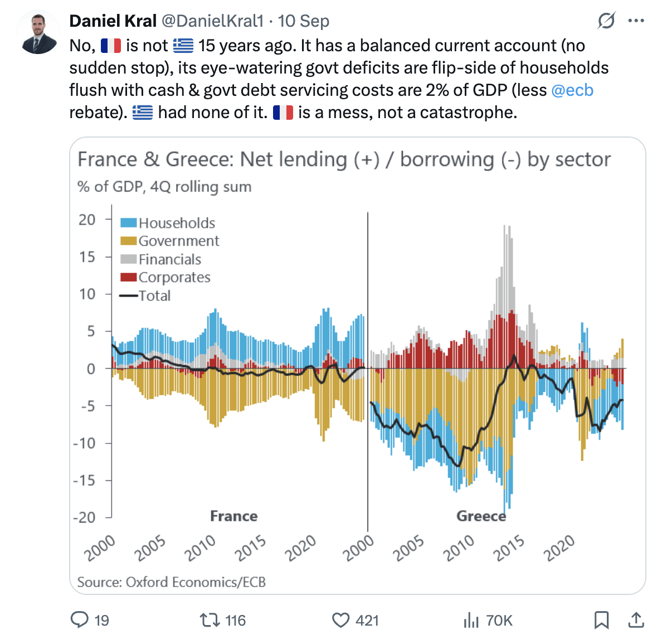Image resolution: width=662 pixels, height=644 pixels.
Task: Click the red Corporates legend swatch
Action: click(128, 277)
